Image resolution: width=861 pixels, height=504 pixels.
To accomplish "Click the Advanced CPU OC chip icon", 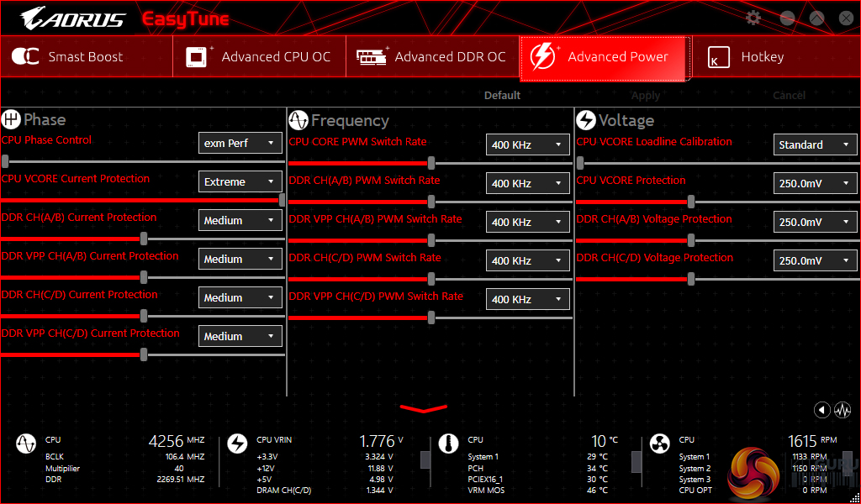I will (x=198, y=56).
